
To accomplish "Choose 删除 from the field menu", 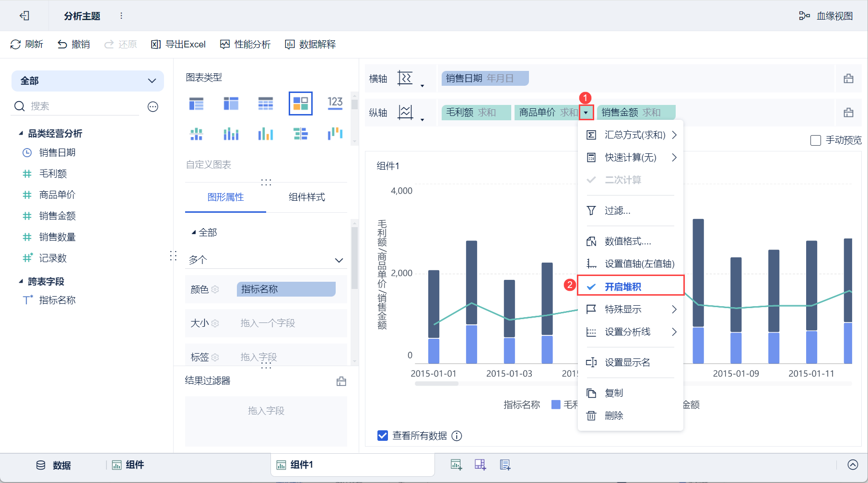I will tap(631, 415).
